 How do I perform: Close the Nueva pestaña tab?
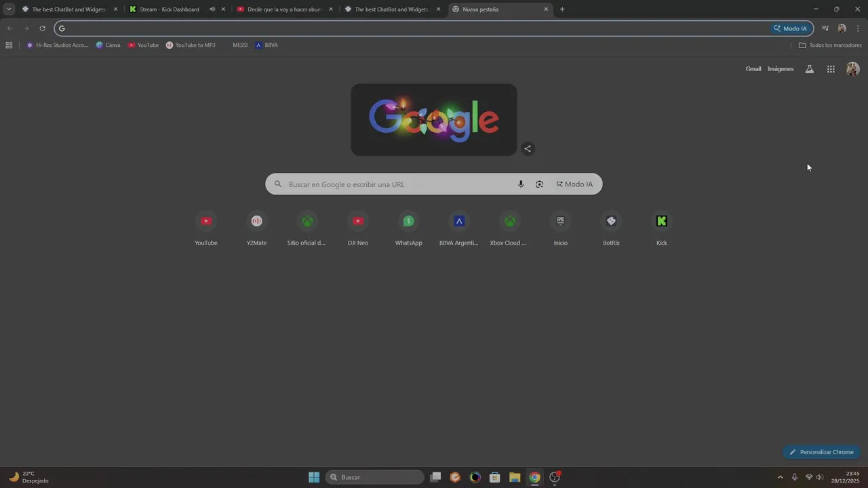pyautogui.click(x=546, y=9)
